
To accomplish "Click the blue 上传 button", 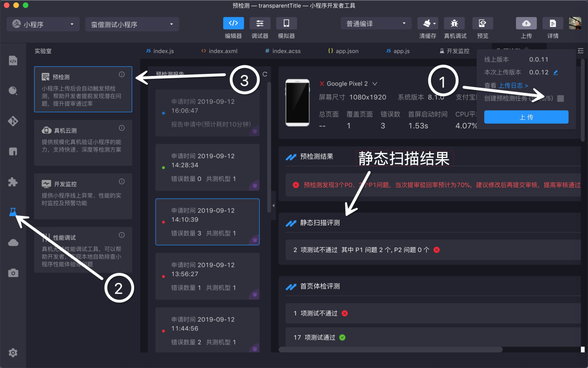I will [526, 117].
